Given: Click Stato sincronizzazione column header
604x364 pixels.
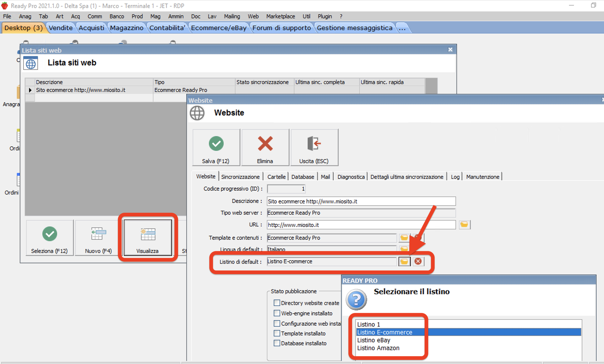Looking at the screenshot, I should [x=264, y=82].
